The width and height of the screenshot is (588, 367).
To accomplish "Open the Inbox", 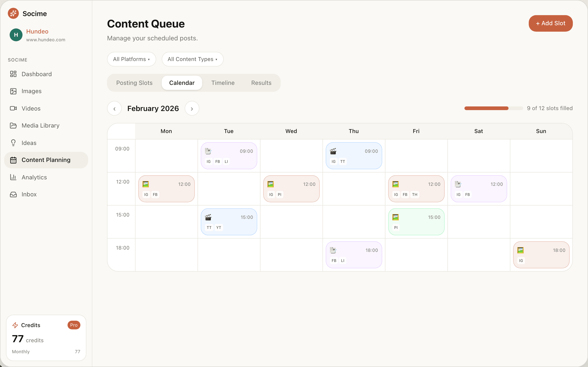I will click(x=29, y=194).
